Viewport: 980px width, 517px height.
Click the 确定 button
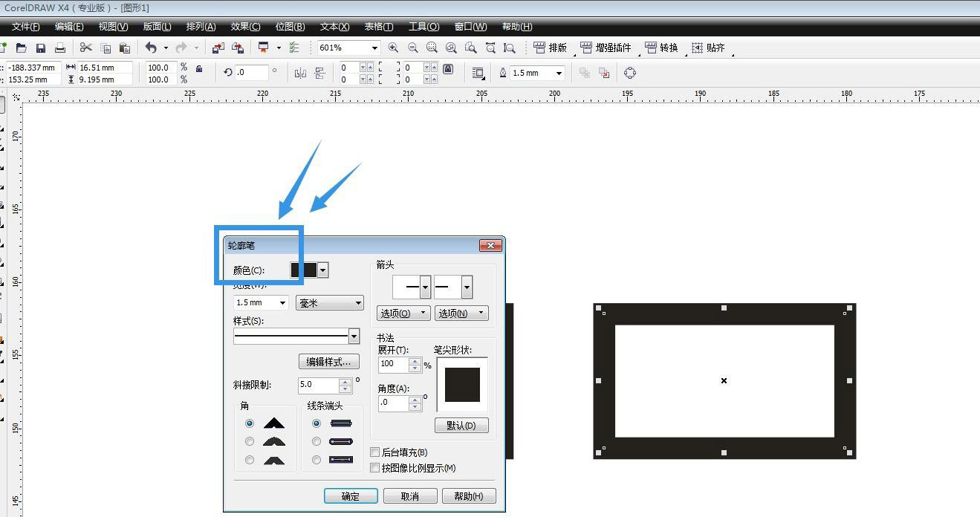tap(351, 496)
